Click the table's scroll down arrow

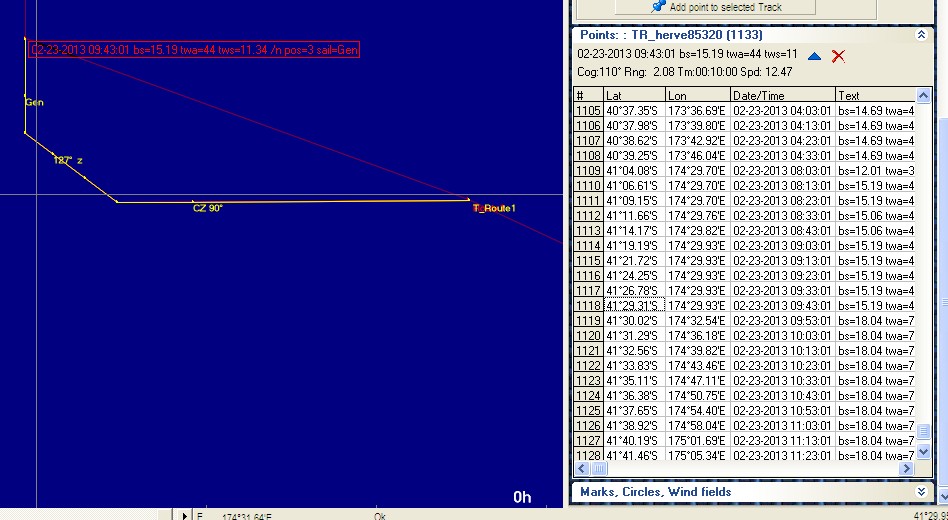909,453
